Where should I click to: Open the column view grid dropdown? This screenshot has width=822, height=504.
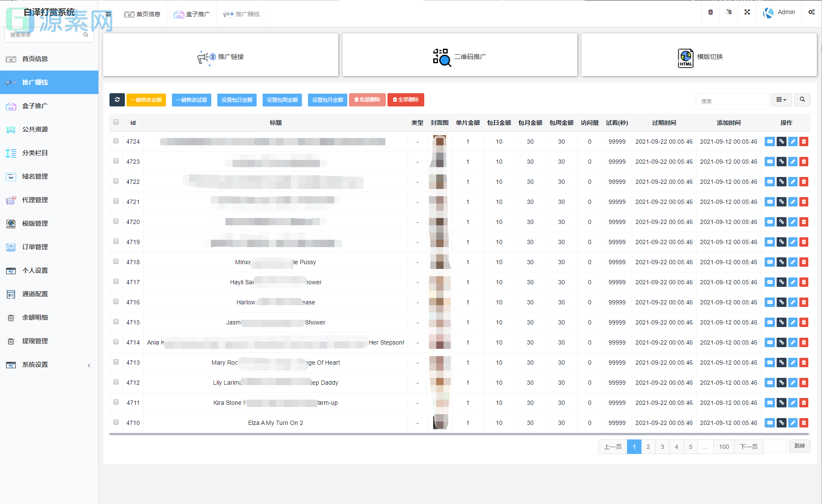click(x=781, y=100)
